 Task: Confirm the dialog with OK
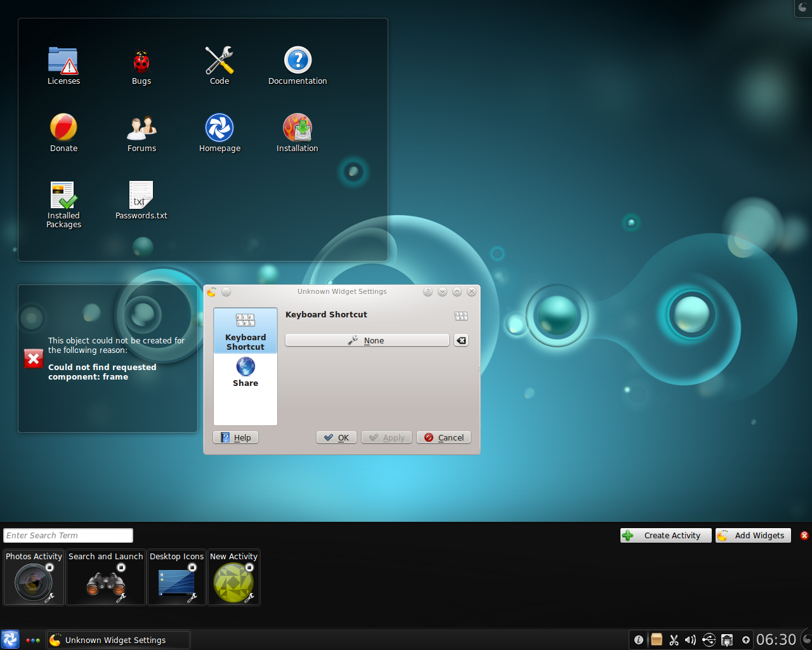336,437
